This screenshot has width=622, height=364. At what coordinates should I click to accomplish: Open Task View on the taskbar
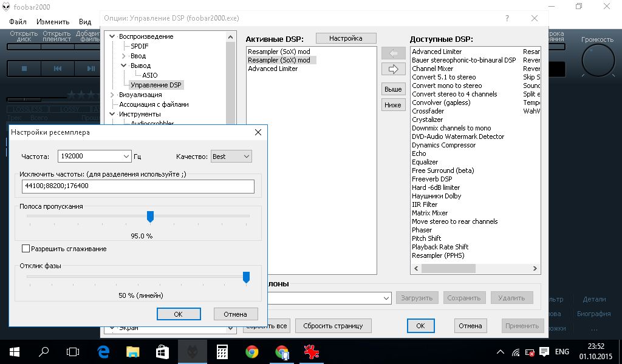[x=73, y=352]
